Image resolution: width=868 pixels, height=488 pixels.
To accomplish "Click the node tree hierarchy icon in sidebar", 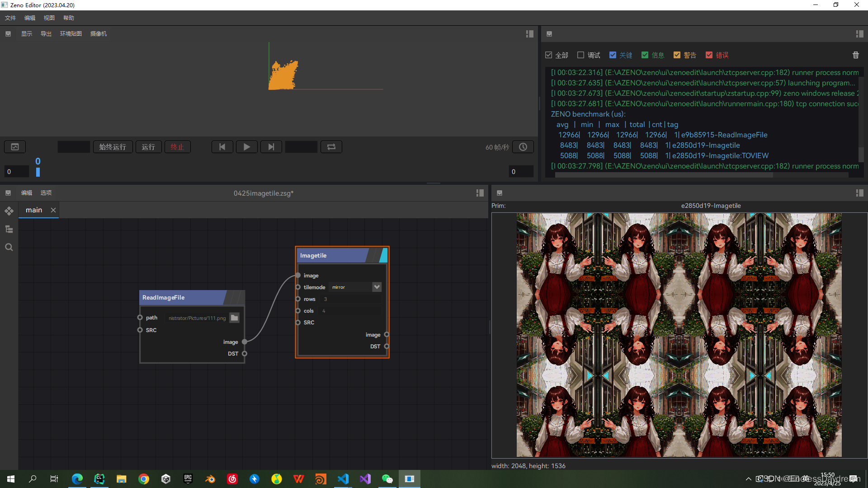I will [9, 229].
